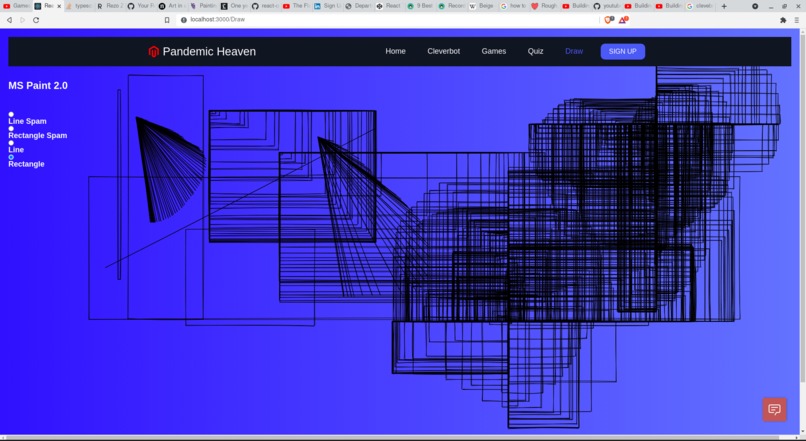Click the Pandemic Heaven red logo icon

coord(153,51)
